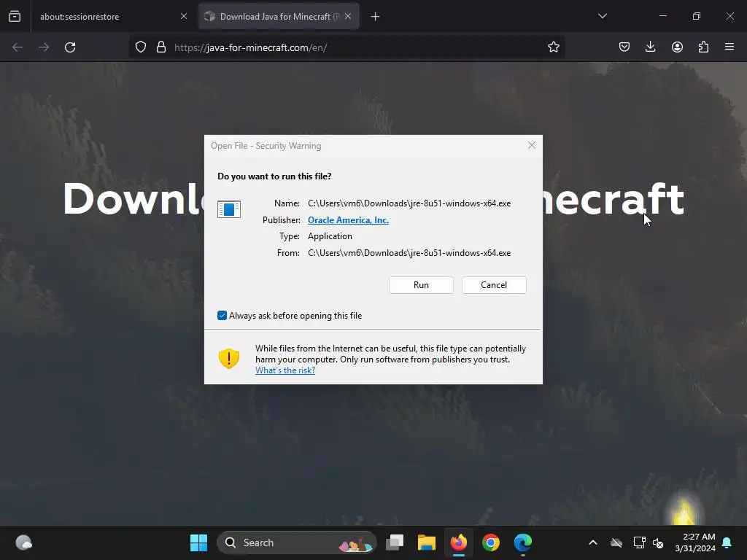Click the Type: Application text
The image size is (747, 560).
pyautogui.click(x=330, y=236)
